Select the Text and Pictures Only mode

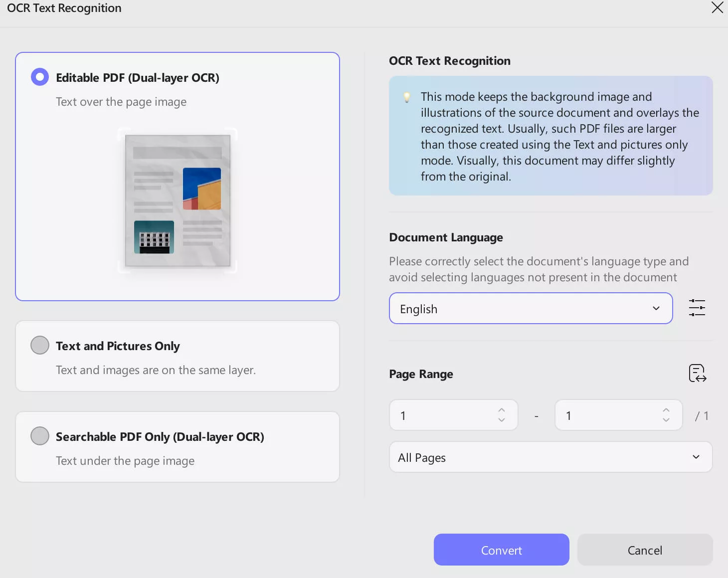[x=40, y=345]
